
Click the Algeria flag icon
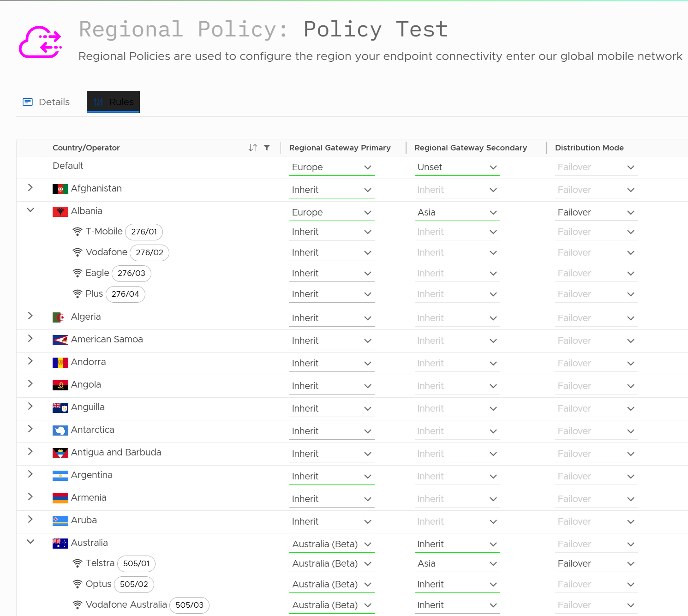[x=60, y=317]
